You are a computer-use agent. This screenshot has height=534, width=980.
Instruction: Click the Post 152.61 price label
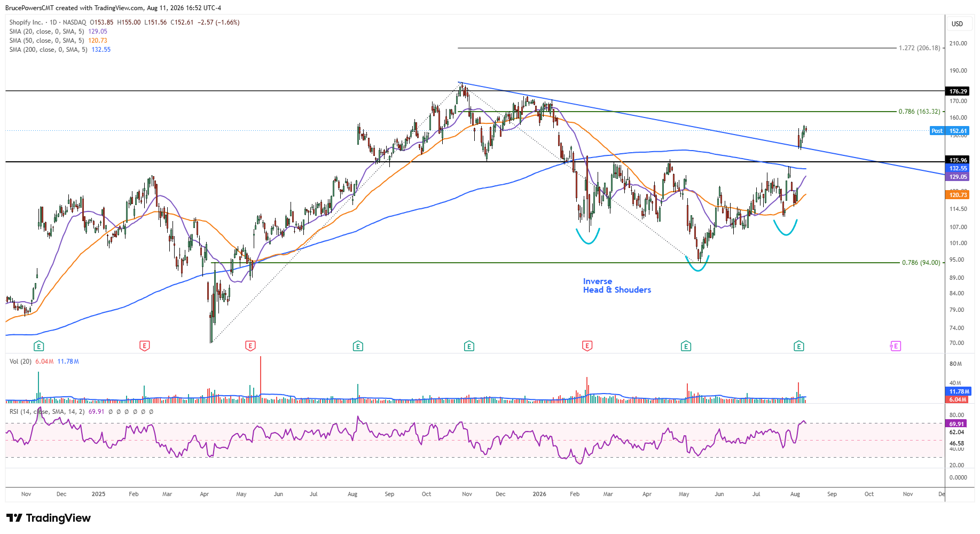click(950, 131)
